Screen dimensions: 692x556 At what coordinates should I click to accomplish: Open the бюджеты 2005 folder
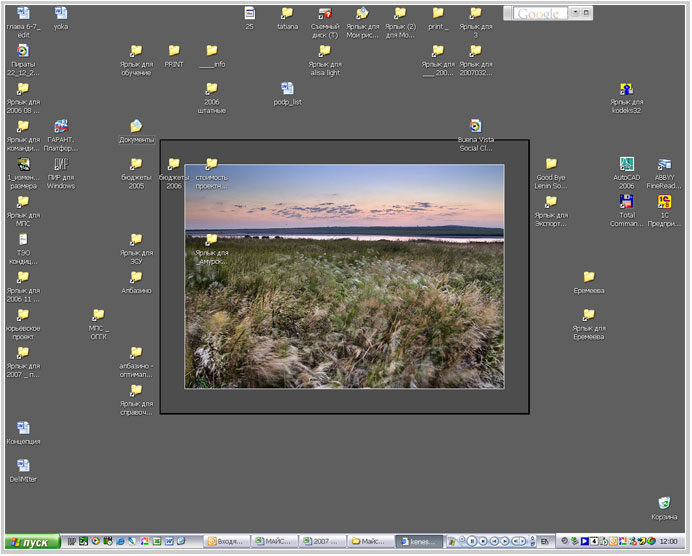coord(136,173)
